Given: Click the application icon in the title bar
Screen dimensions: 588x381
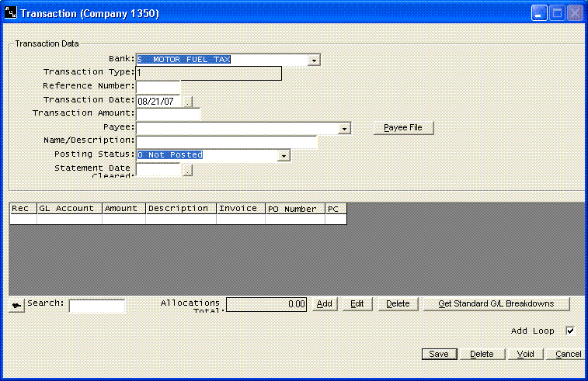Looking at the screenshot, I should 10,13.
